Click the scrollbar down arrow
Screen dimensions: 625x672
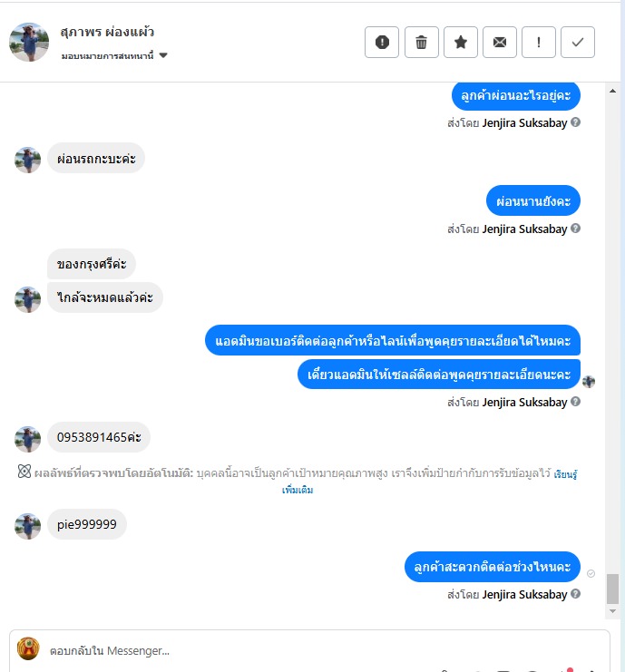(612, 611)
